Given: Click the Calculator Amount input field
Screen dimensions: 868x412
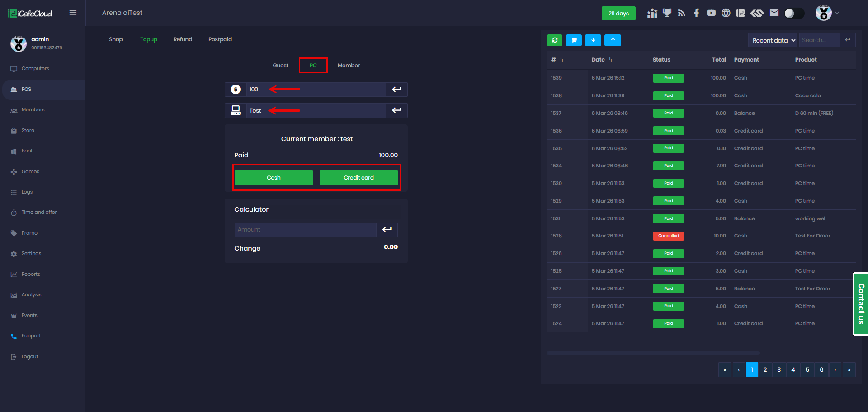Looking at the screenshot, I should click(305, 230).
